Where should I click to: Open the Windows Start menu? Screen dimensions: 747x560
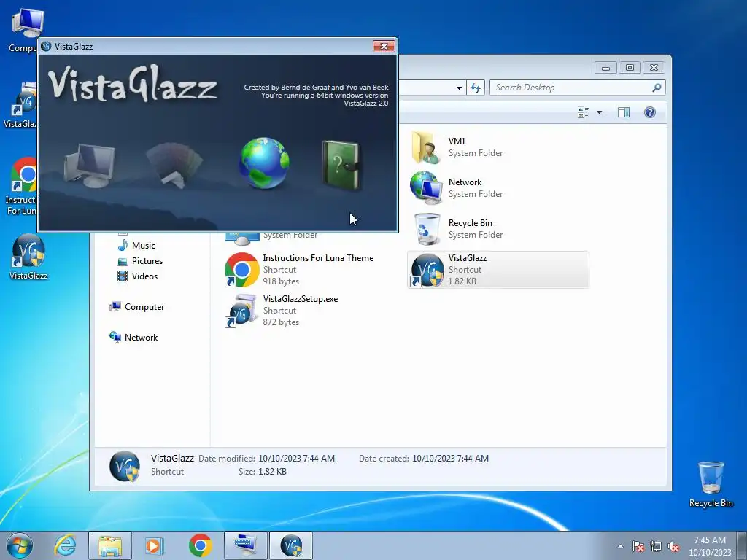[x=20, y=545]
